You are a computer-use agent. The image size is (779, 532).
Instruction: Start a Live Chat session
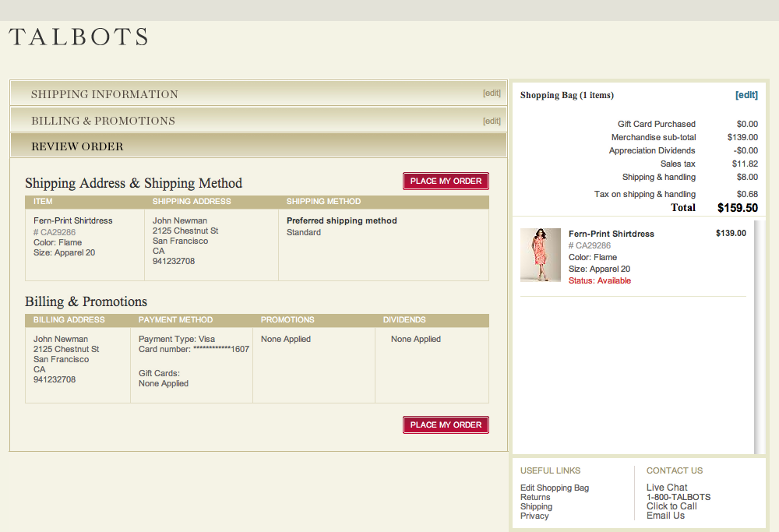click(x=666, y=488)
